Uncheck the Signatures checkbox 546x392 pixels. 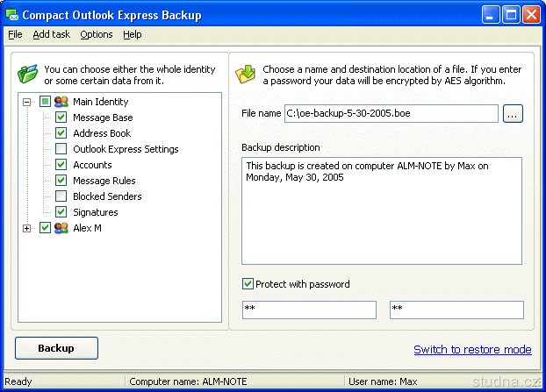click(61, 212)
